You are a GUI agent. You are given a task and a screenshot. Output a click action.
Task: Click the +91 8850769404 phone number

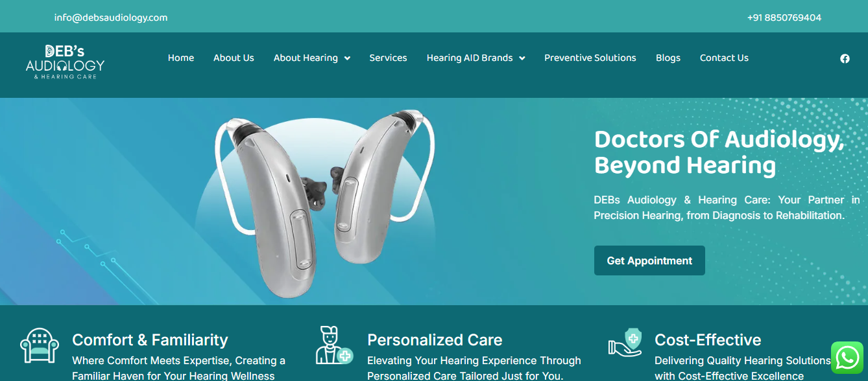click(x=784, y=17)
